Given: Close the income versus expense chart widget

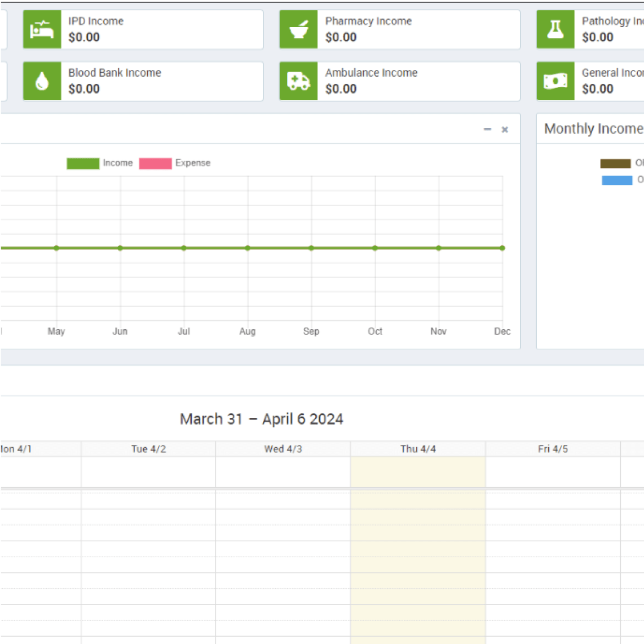Looking at the screenshot, I should [x=505, y=129].
